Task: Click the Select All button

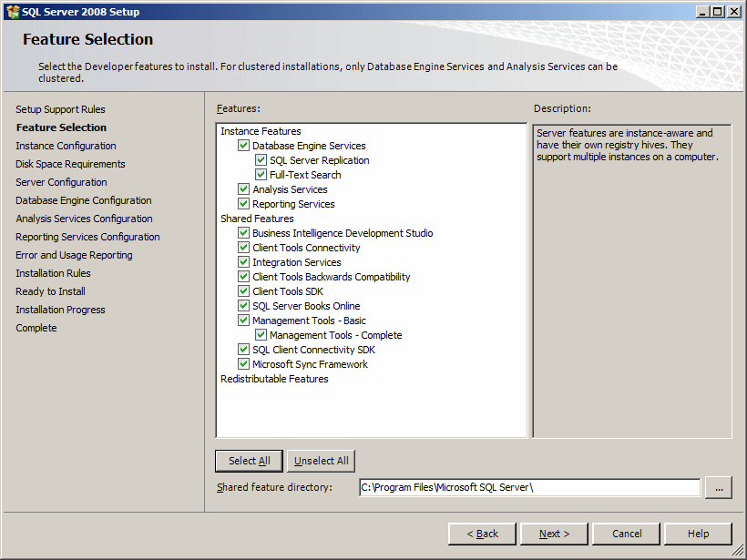Action: (250, 461)
